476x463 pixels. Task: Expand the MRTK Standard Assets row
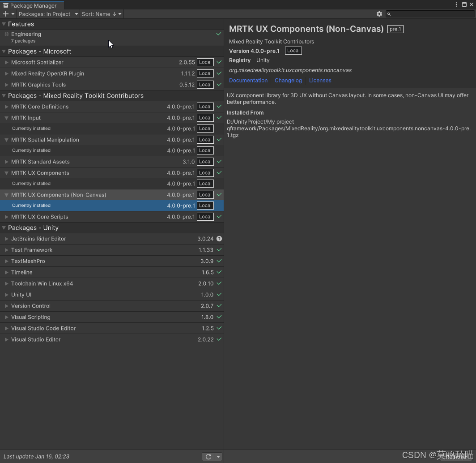click(x=6, y=162)
